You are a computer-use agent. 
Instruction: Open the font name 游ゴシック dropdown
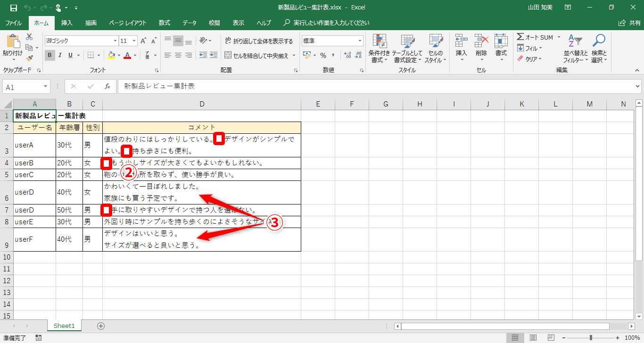[x=115, y=41]
